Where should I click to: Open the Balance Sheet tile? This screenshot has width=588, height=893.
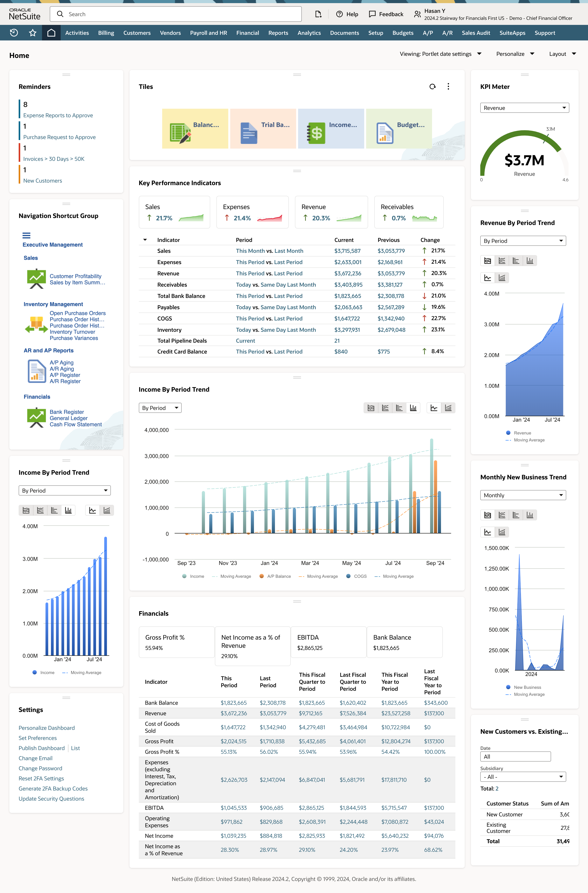[x=195, y=128]
